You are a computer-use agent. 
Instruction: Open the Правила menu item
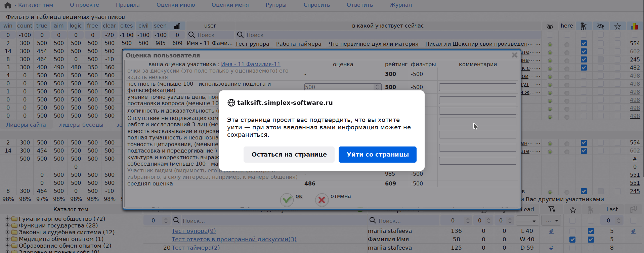pyautogui.click(x=128, y=5)
